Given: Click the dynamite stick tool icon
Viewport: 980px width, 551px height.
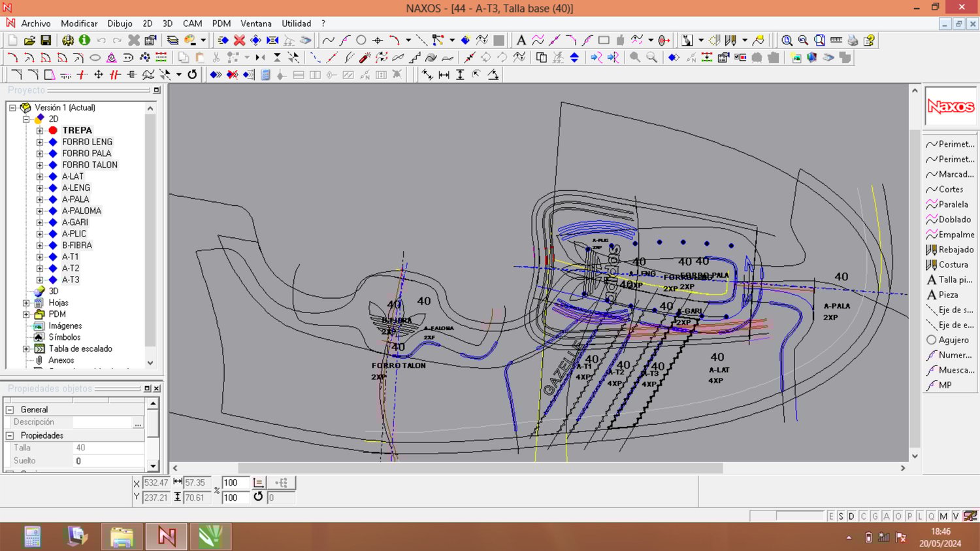Looking at the screenshot, I should [365, 58].
